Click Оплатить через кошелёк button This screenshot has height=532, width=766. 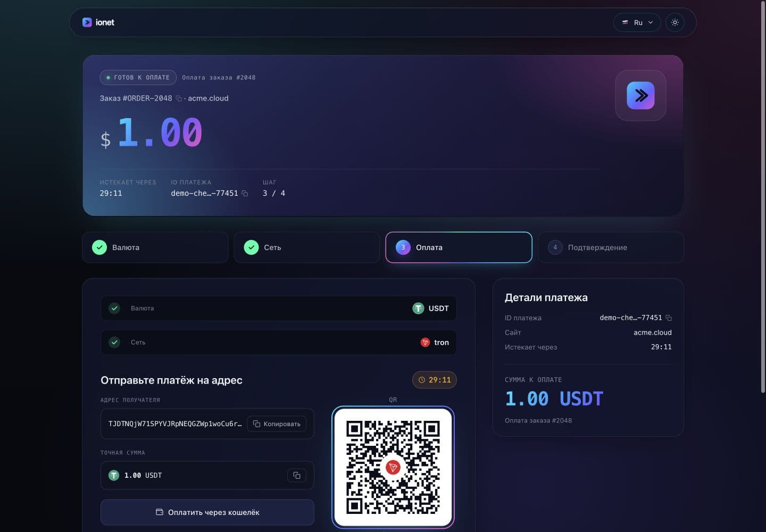(207, 512)
